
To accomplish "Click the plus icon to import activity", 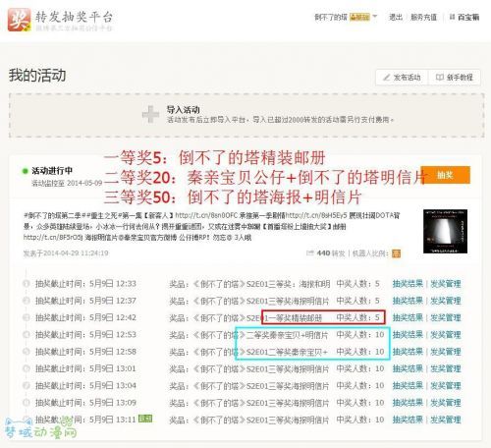I will (150, 114).
